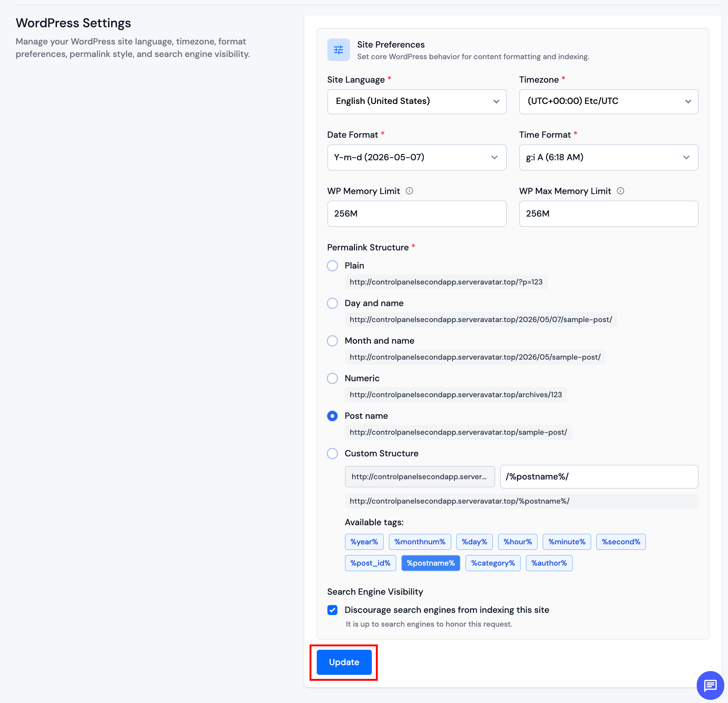Click the custom %postname% preview URL

click(521, 501)
